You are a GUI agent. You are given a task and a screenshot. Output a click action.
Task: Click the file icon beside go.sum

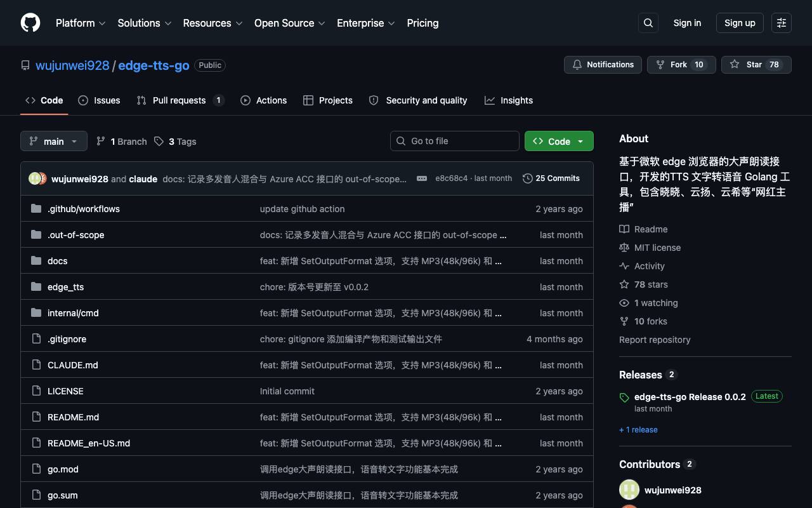tap(36, 495)
